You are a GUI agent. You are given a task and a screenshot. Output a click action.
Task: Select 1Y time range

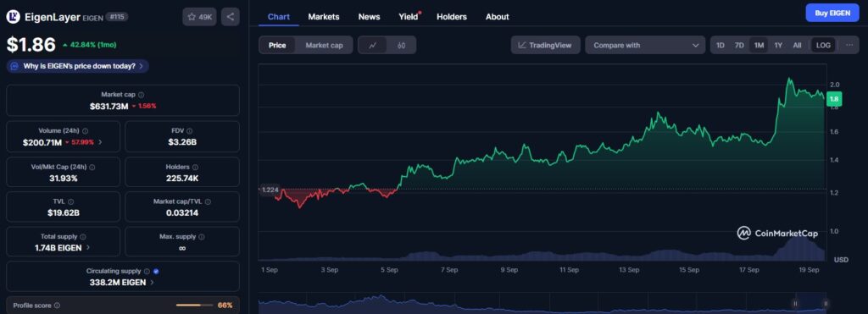[778, 46]
